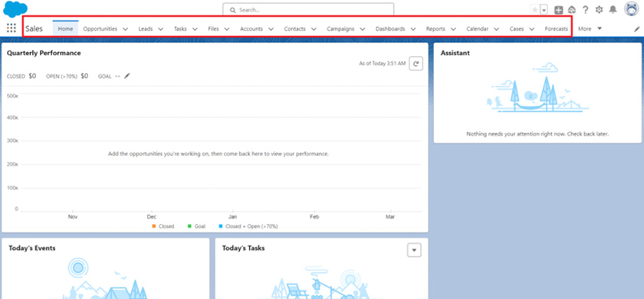Viewport: 644px width, 299px height.
Task: Switch to the Dashboards tab
Action: pos(390,29)
